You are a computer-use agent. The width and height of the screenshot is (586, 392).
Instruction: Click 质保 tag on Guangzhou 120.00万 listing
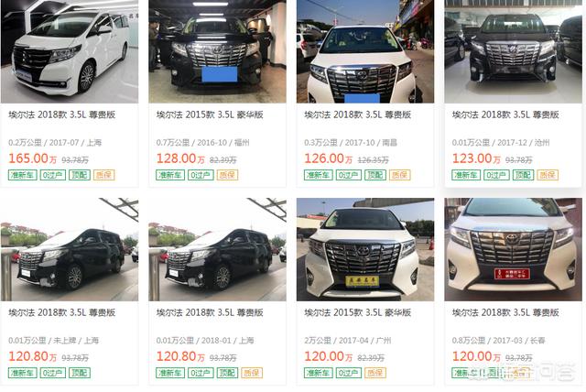click(x=375, y=373)
